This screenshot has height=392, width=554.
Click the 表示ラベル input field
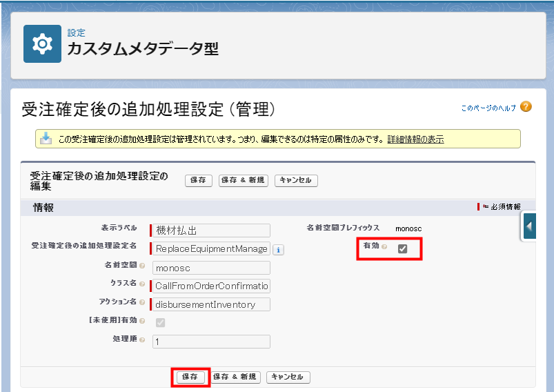pos(210,231)
